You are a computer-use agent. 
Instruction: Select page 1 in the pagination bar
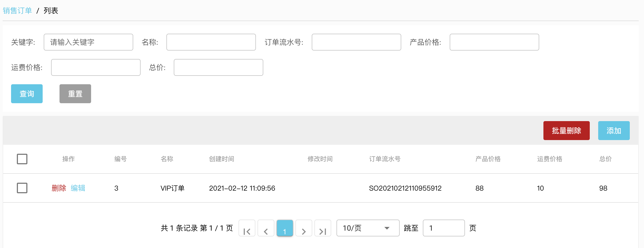(x=285, y=228)
